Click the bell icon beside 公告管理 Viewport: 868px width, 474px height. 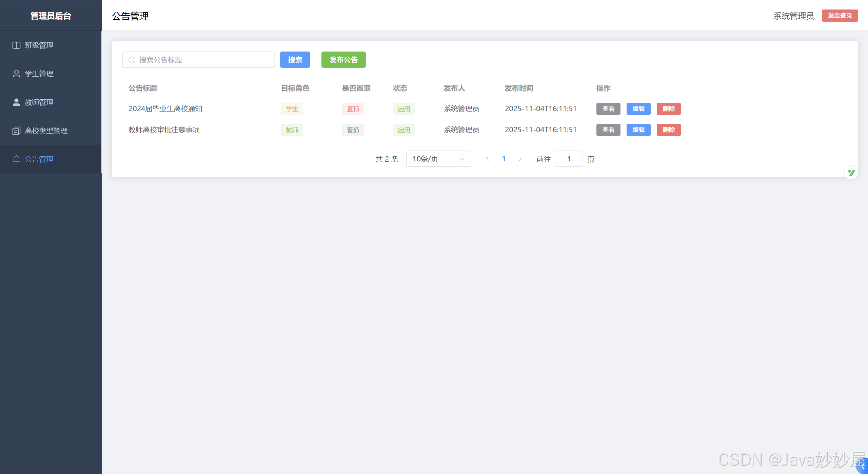[x=16, y=159]
